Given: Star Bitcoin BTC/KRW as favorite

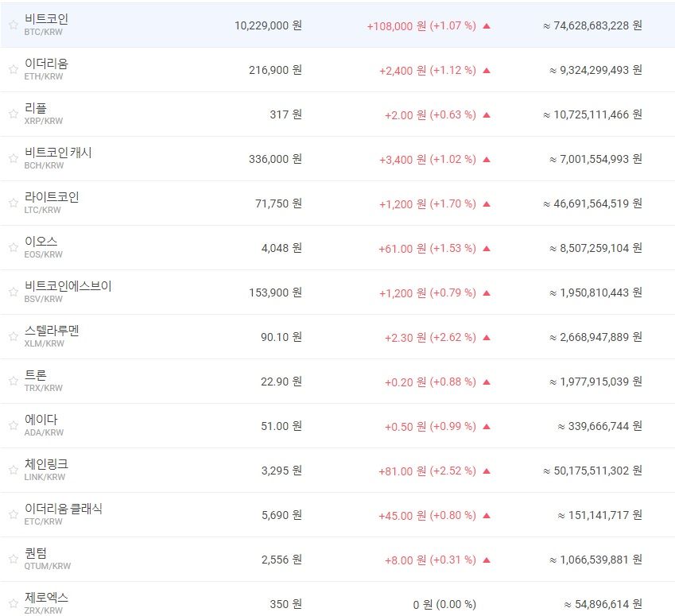Looking at the screenshot, I should pos(13,25).
